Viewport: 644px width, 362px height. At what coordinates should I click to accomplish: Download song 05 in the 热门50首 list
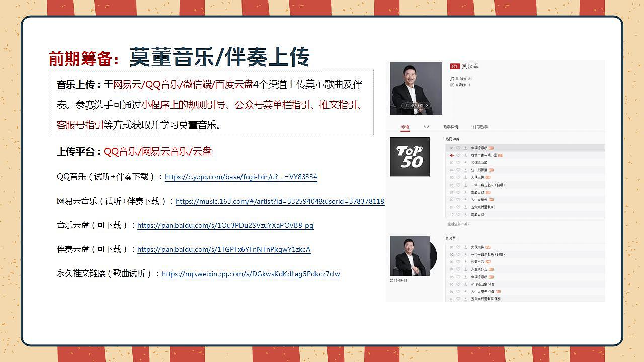[x=465, y=177]
